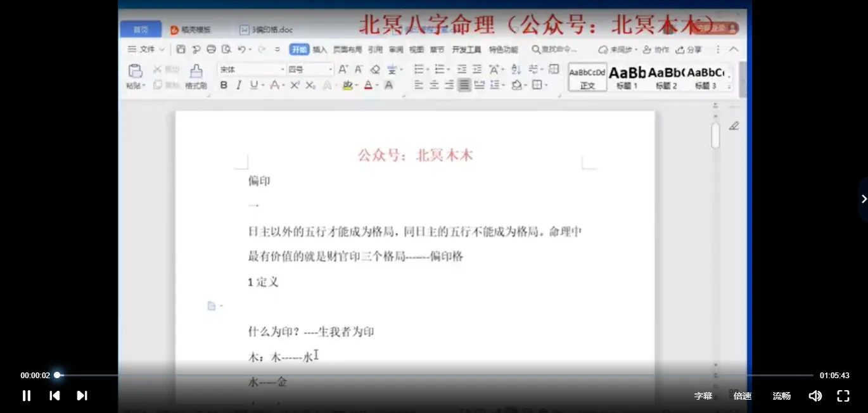Viewport: 868px width, 413px height.
Task: Toggle Justify paragraph alignment
Action: click(464, 85)
